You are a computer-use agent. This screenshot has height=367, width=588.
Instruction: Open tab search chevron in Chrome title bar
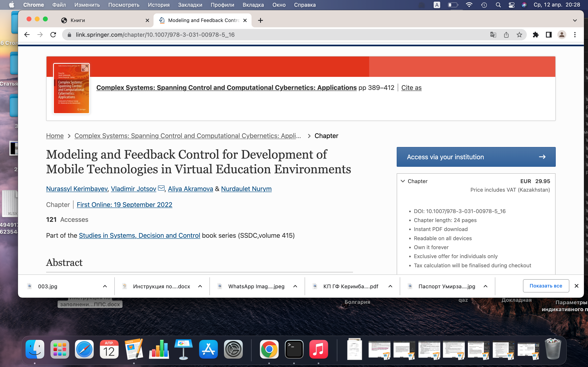575,20
